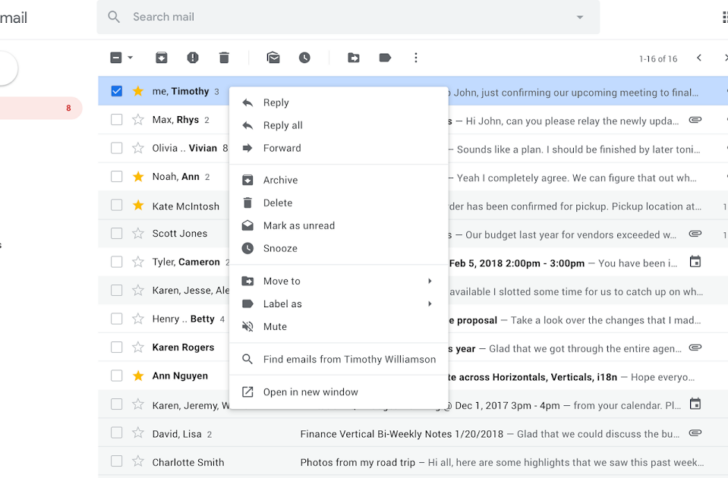This screenshot has height=478, width=728.
Task: Star the David, Lisa conversation
Action: click(x=138, y=433)
